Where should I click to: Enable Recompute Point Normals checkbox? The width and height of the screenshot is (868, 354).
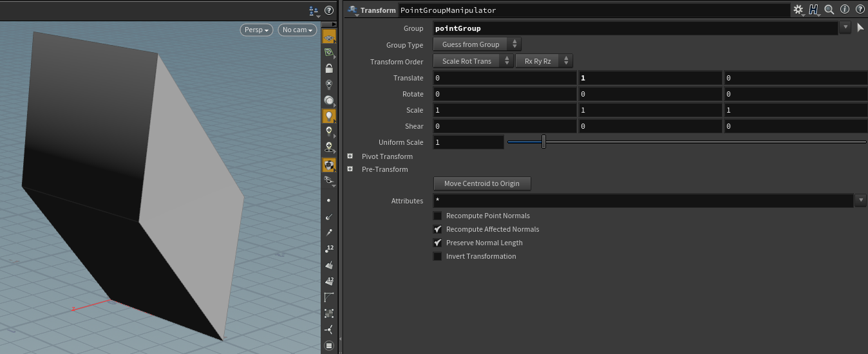438,216
